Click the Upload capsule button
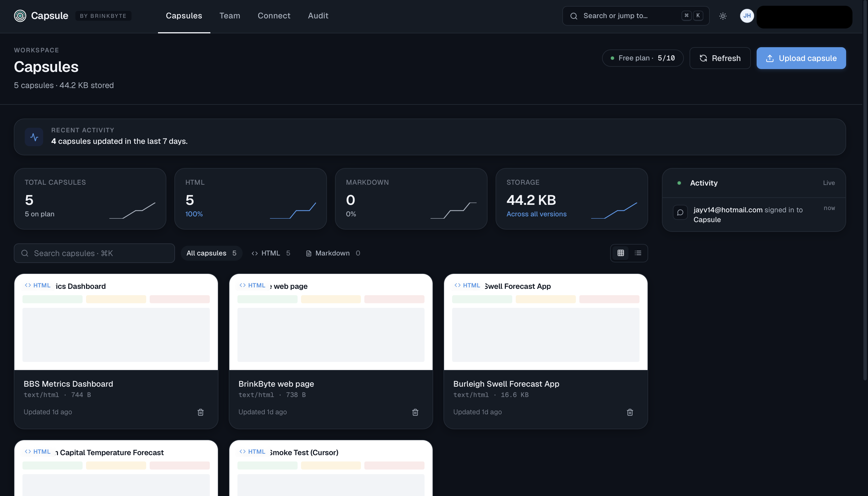The height and width of the screenshot is (496, 868). click(801, 58)
